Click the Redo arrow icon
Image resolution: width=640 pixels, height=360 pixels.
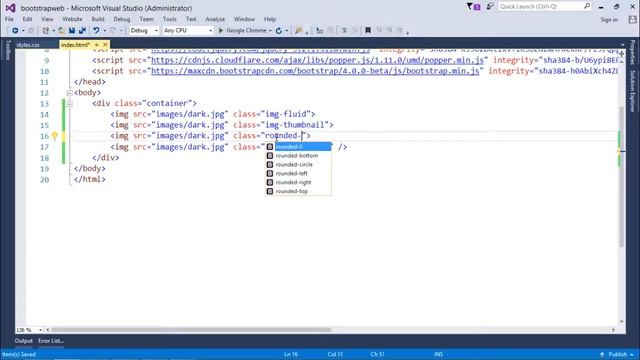click(x=113, y=31)
